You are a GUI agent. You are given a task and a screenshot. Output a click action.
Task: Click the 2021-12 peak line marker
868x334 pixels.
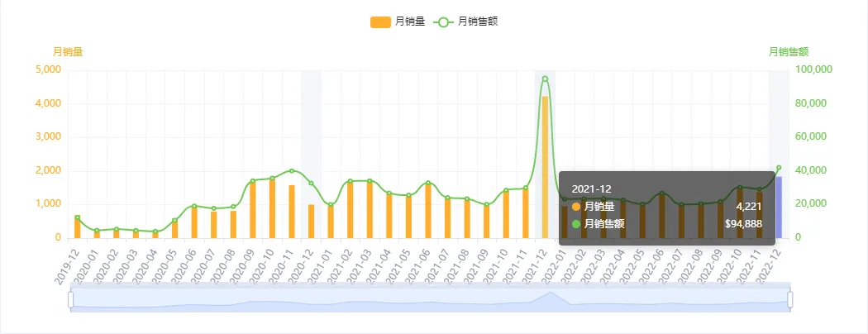(x=545, y=79)
